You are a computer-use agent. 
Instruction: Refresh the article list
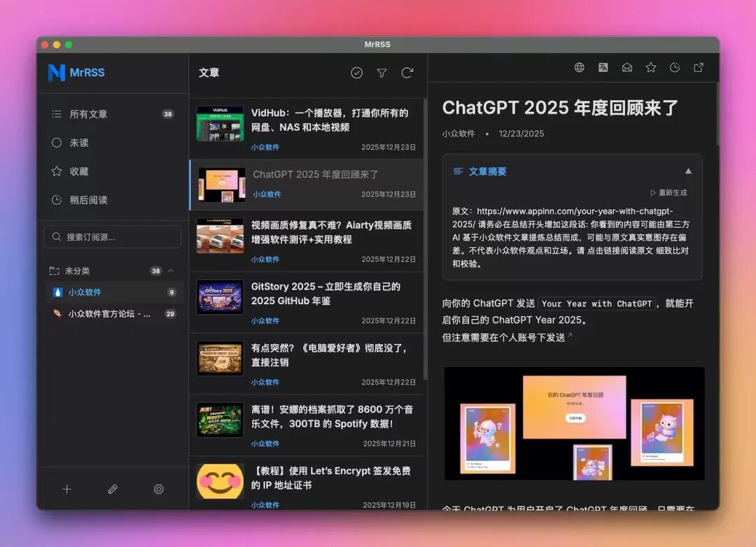point(407,73)
